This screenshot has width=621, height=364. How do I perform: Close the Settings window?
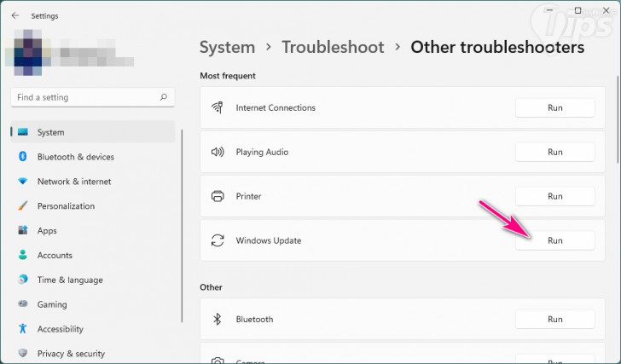[606, 10]
